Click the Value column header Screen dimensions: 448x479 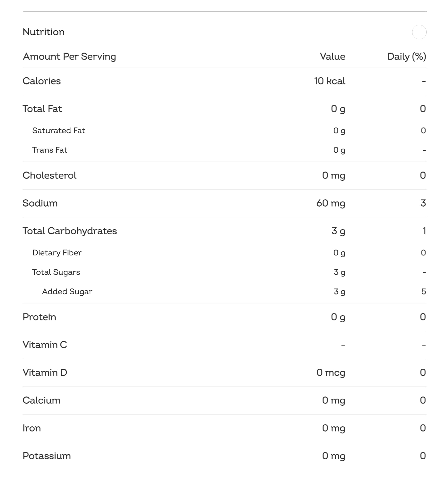[332, 56]
